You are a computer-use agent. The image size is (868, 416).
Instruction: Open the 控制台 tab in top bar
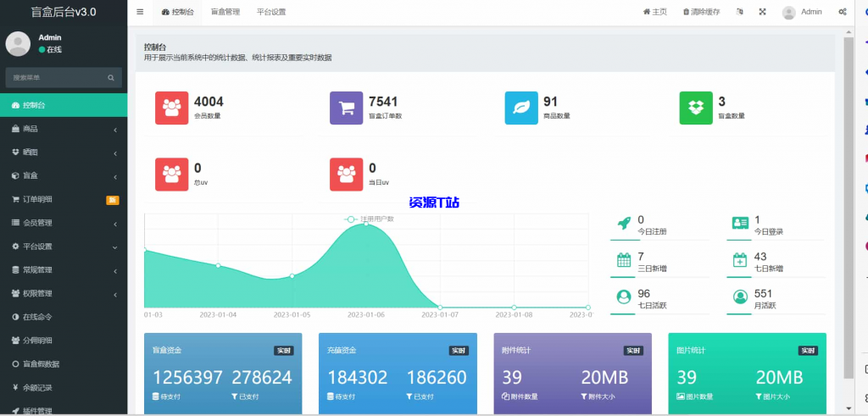tap(178, 12)
